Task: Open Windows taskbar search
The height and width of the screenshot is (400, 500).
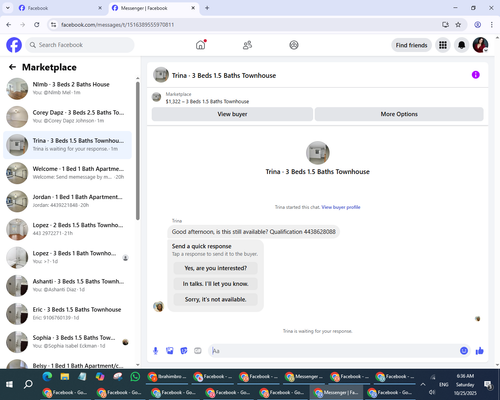Action: click(28, 384)
